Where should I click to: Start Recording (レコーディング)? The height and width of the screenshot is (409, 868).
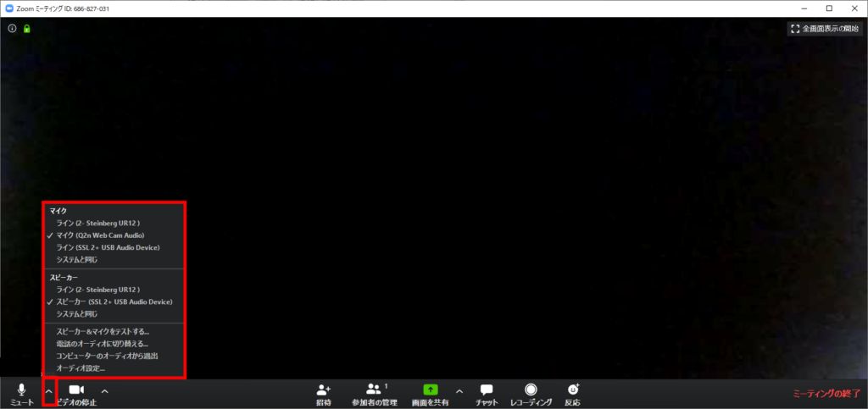click(531, 395)
